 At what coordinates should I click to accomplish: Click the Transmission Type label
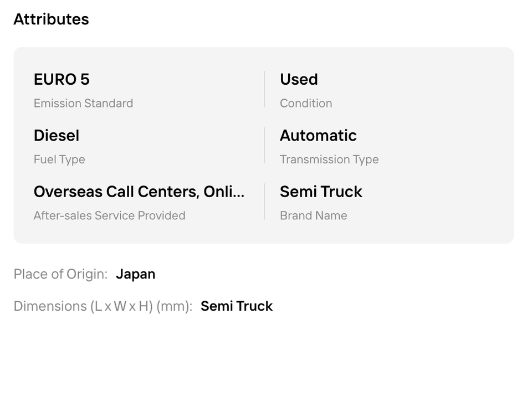tap(329, 159)
